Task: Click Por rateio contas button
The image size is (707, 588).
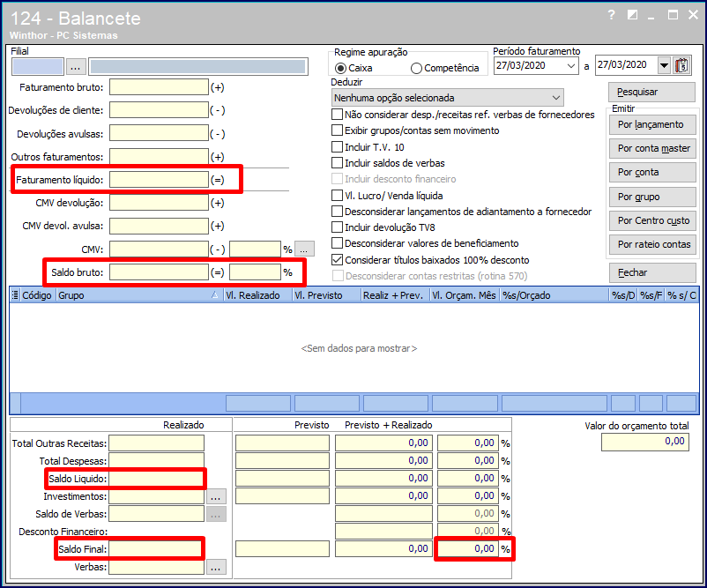Action: [652, 244]
